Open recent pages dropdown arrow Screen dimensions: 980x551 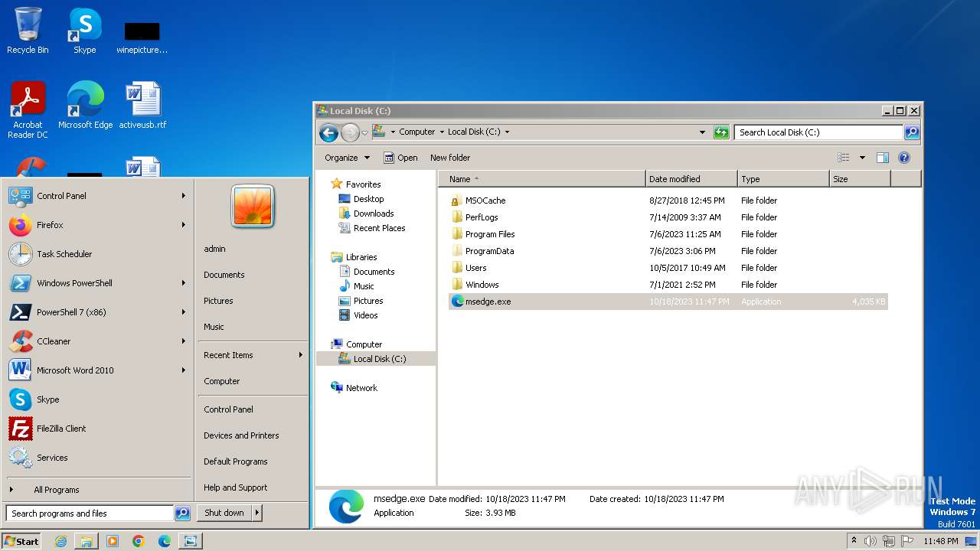pyautogui.click(x=364, y=132)
